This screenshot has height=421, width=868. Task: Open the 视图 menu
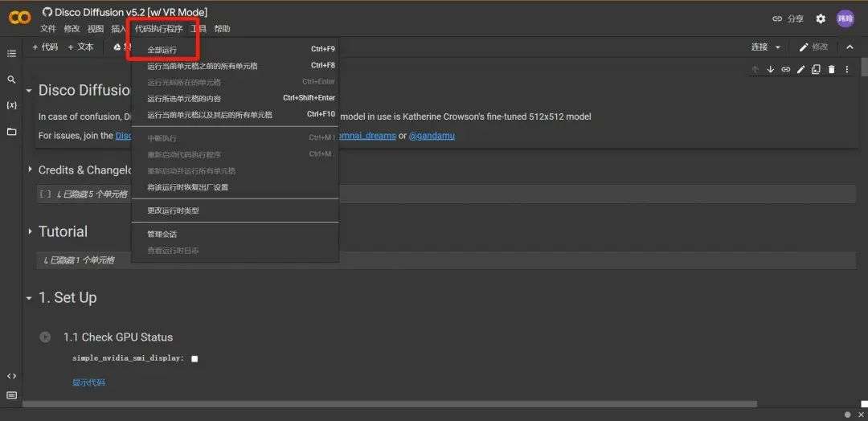point(96,29)
